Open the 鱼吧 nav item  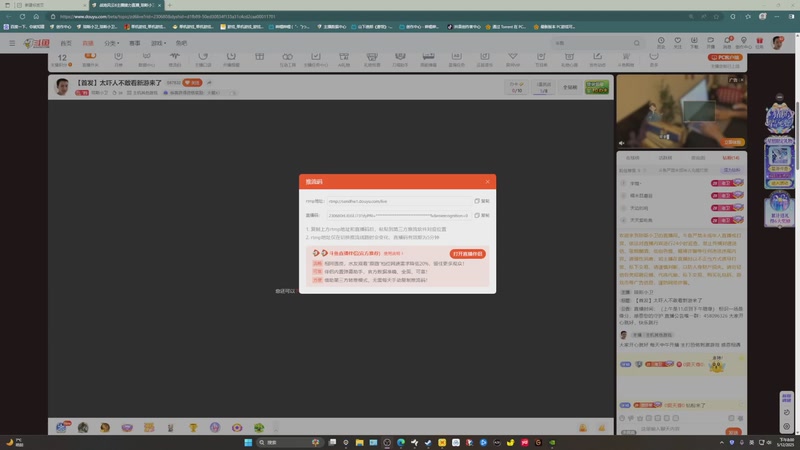pyautogui.click(x=181, y=43)
